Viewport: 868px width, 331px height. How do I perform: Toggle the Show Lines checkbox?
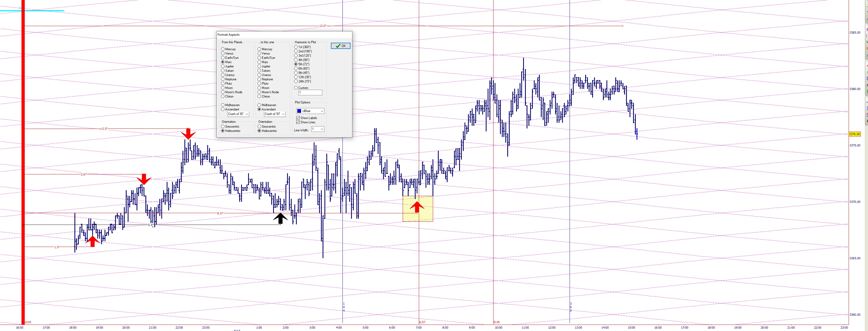[306, 122]
